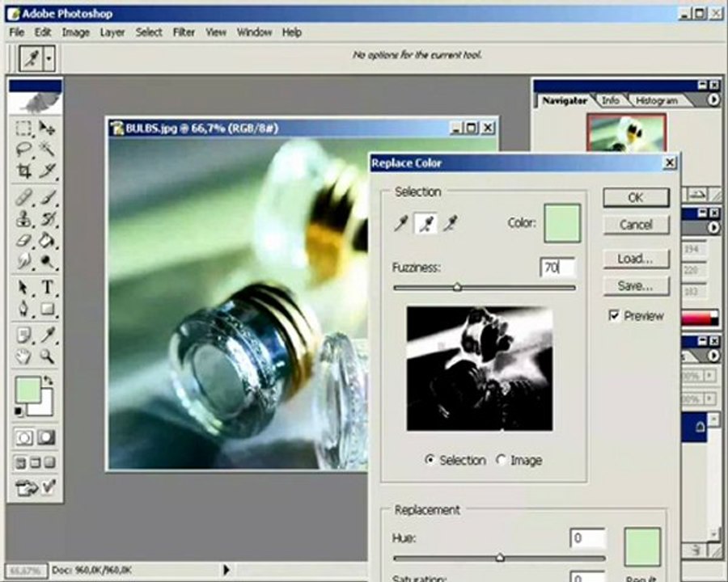Select the Crop tool

click(23, 171)
